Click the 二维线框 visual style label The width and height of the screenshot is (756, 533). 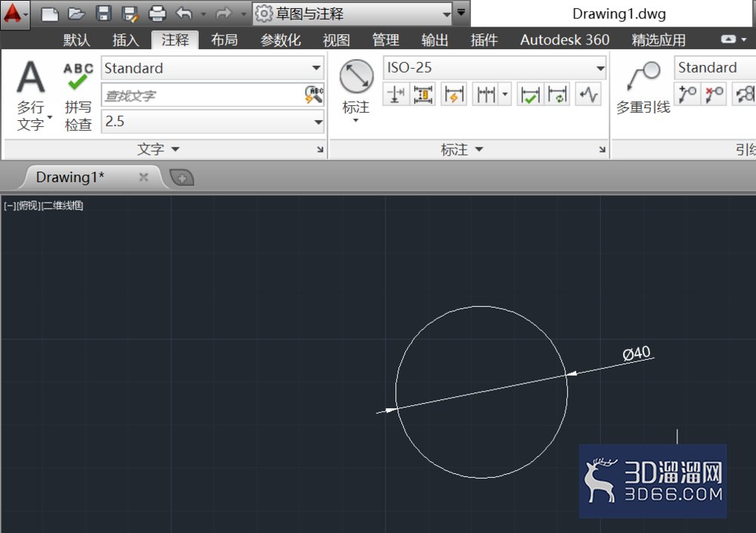[63, 206]
